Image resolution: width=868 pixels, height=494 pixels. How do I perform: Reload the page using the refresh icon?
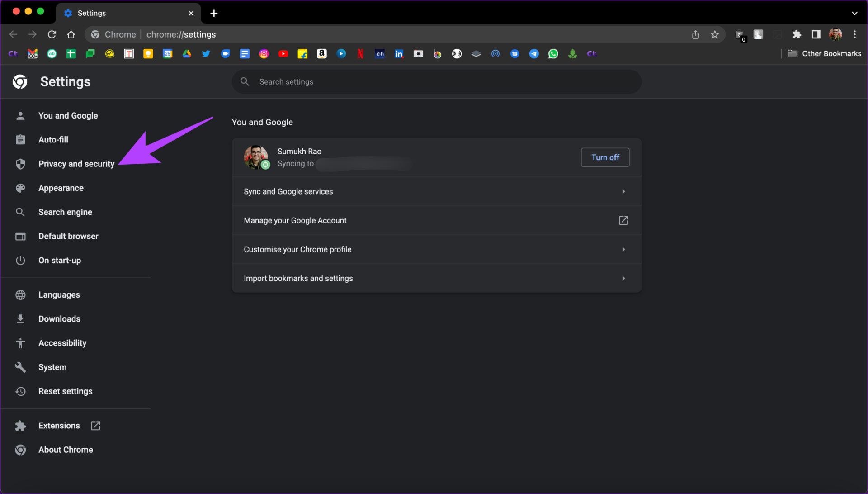coord(52,34)
